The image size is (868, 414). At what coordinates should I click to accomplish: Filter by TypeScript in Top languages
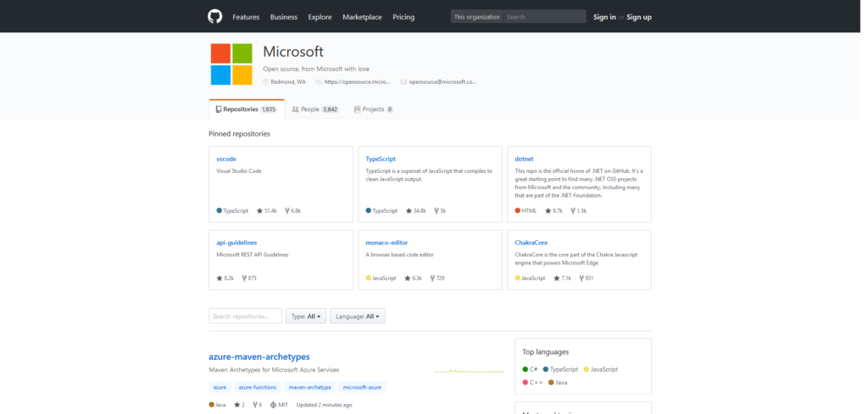(x=561, y=369)
